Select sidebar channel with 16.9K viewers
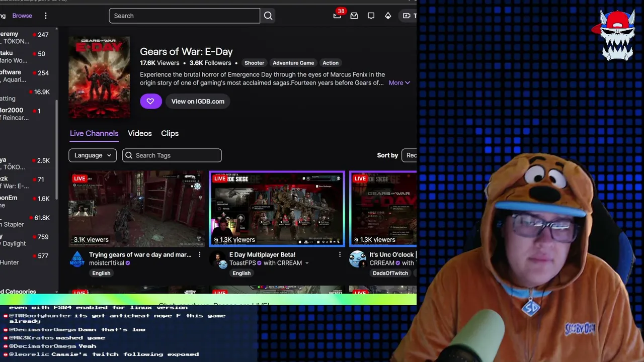Viewport: 644px width, 362px height. point(25,95)
